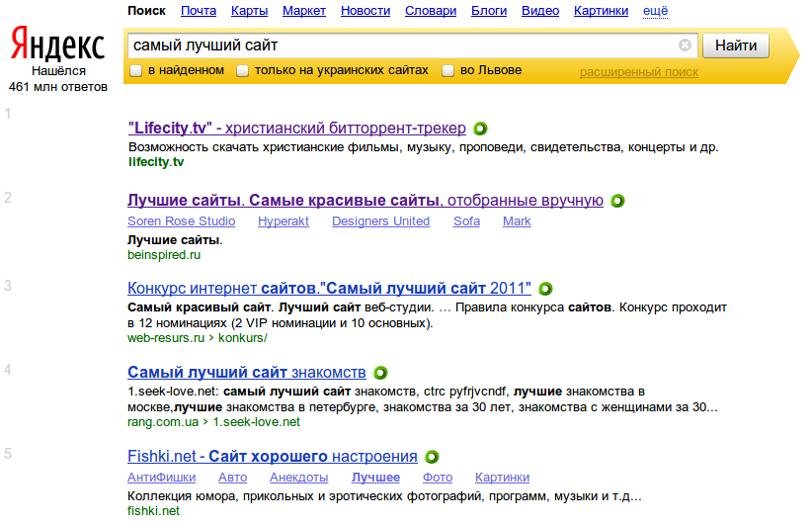Visit the beinspired.ru URL
The width and height of the screenshot is (812, 525).
pyautogui.click(x=164, y=255)
